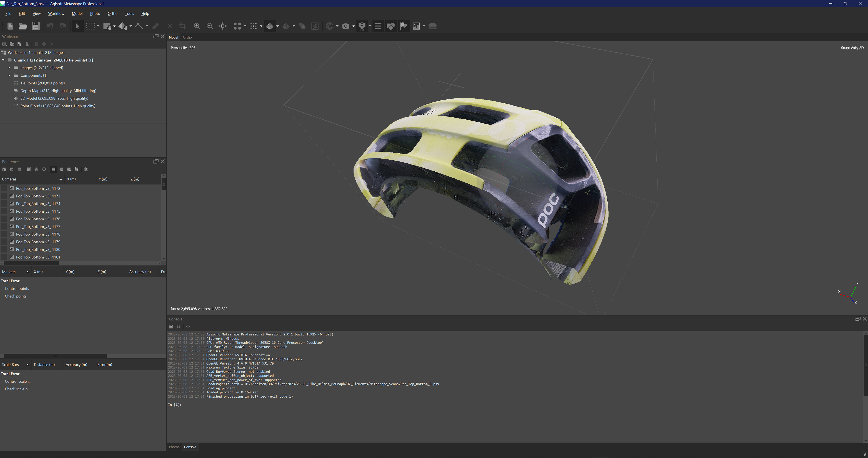Screen dimensions: 868x458
Task: Click the Open project folder icon
Action: pos(23,26)
